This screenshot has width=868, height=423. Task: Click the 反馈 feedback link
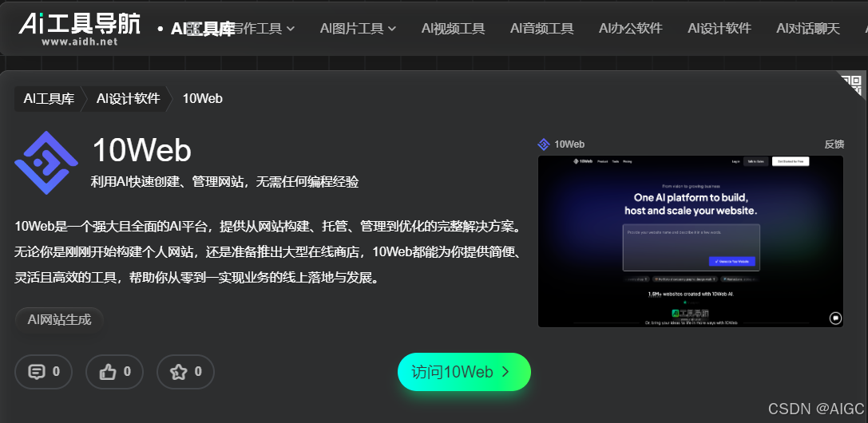[x=834, y=144]
